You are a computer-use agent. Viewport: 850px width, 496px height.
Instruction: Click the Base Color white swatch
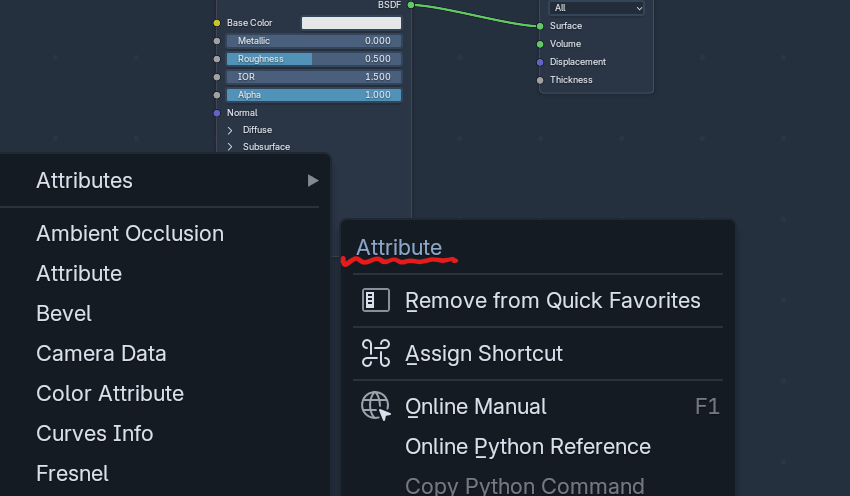tap(351, 23)
